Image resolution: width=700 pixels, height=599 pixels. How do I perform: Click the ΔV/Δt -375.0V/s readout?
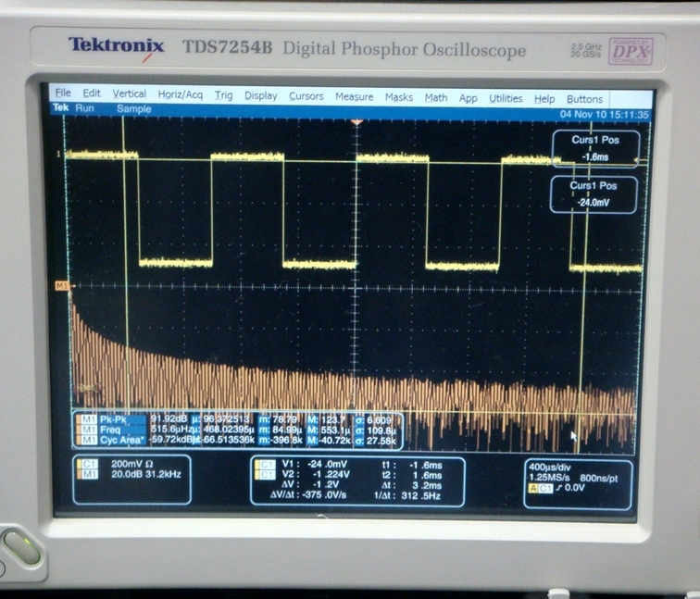[308, 495]
